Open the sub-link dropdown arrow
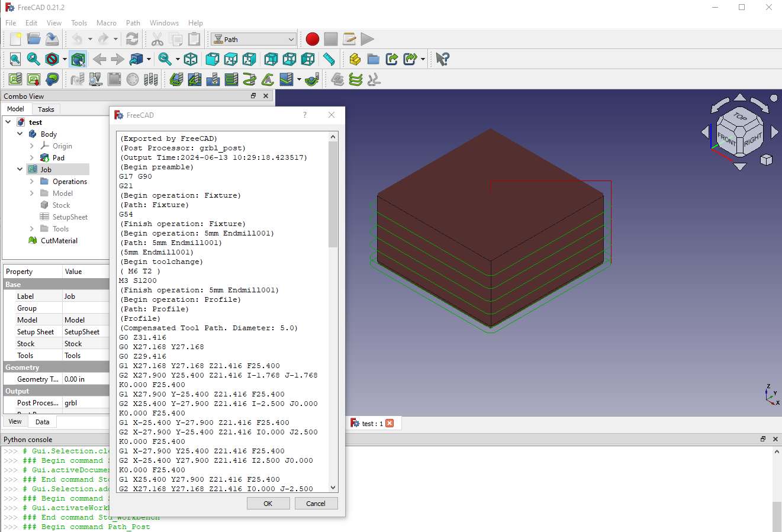782x532 pixels. tap(423, 59)
